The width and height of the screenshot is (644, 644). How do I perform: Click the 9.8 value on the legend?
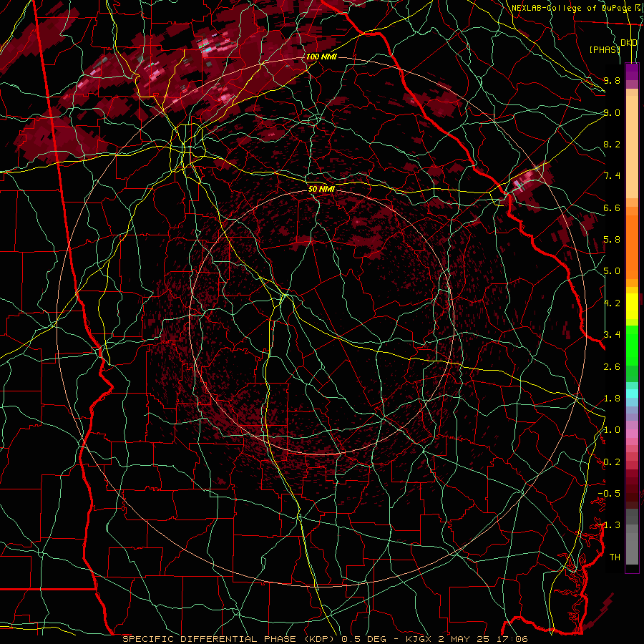pos(612,80)
